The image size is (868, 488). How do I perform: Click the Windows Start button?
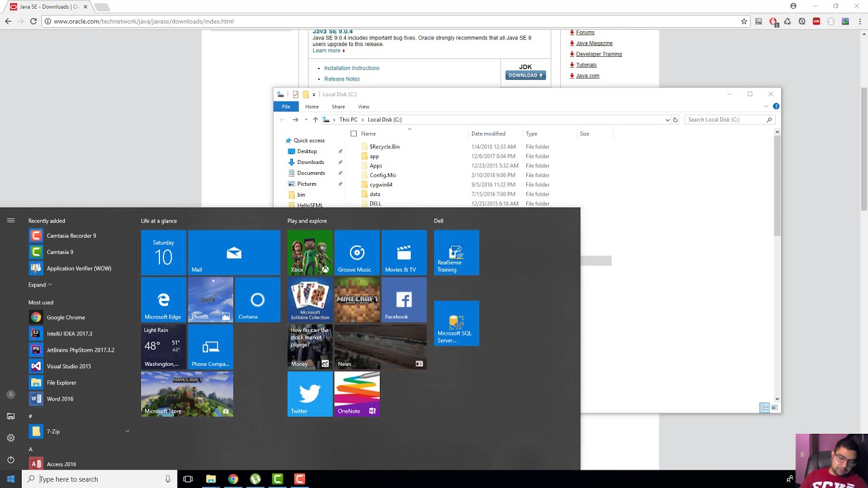tap(10, 479)
